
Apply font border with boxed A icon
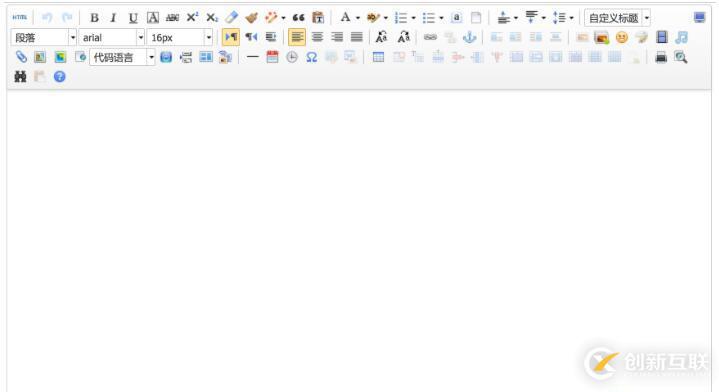tap(153, 17)
